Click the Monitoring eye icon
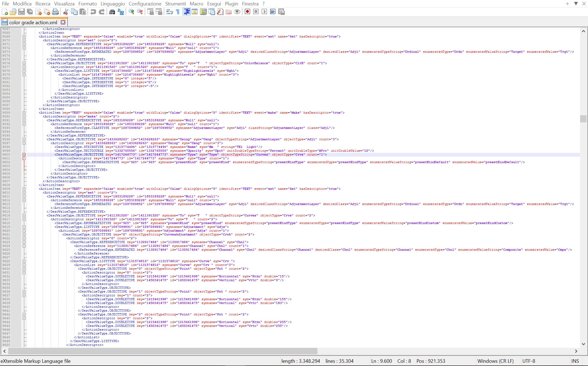The image size is (588, 366). coord(237,12)
